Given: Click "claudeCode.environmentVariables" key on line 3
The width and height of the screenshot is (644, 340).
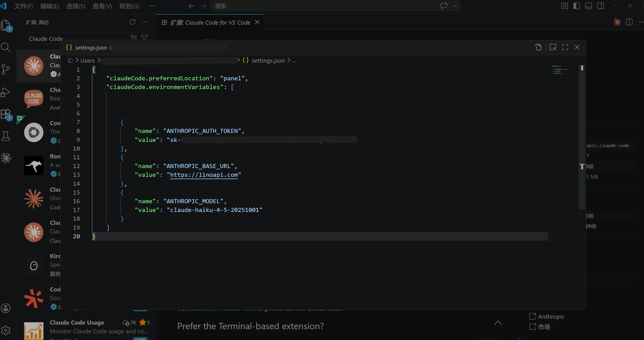Looking at the screenshot, I should [165, 87].
